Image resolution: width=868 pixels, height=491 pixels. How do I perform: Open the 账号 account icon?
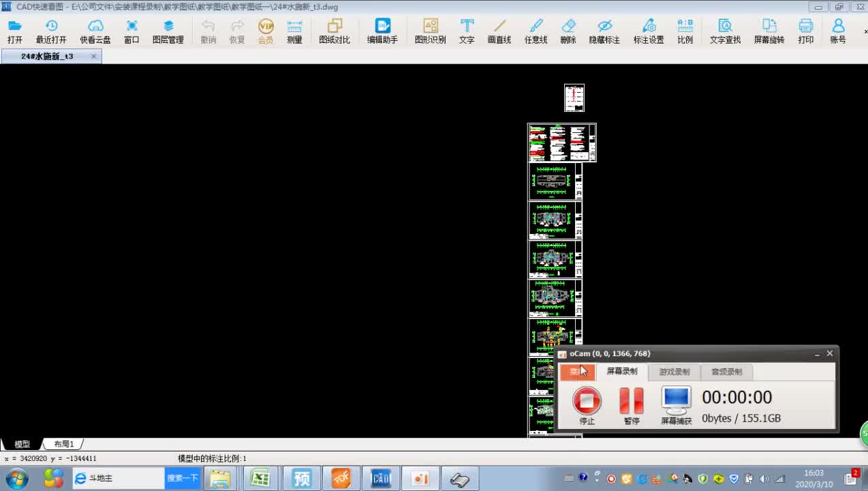[838, 31]
